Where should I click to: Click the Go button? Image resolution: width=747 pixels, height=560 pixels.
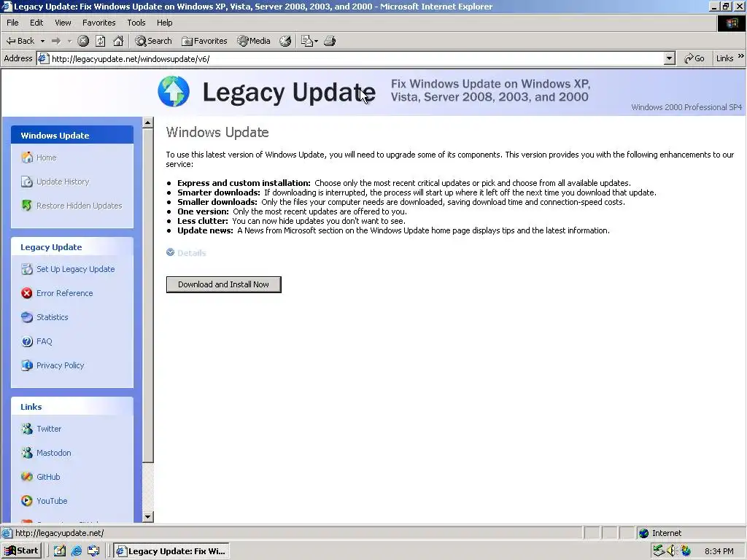[694, 58]
